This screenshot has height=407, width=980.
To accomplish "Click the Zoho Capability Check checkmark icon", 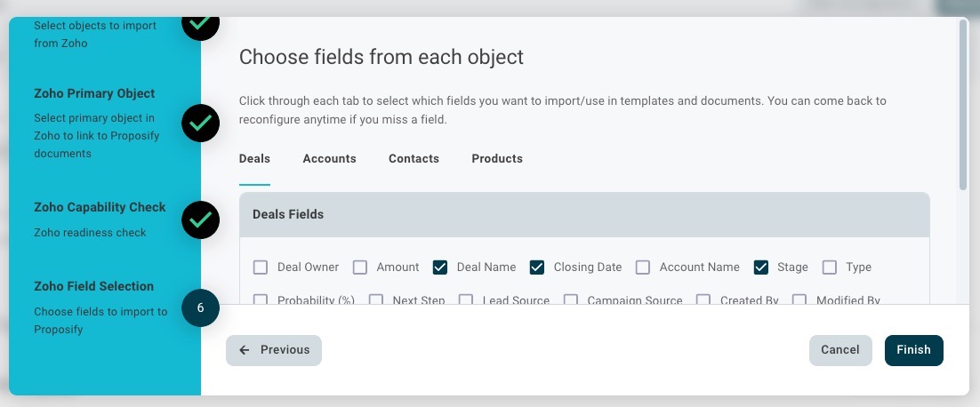I will coord(200,219).
